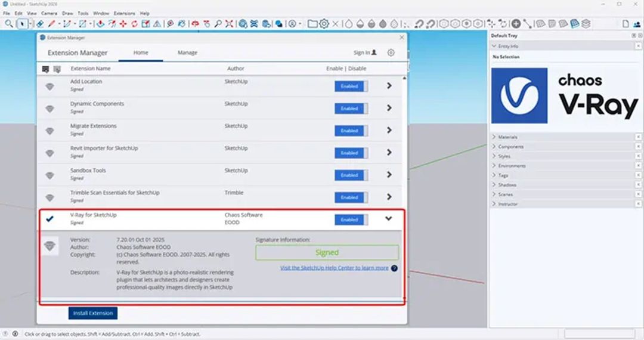644x340 pixels.
Task: Expand the Sandbox Tools row arrow
Action: coord(389,175)
